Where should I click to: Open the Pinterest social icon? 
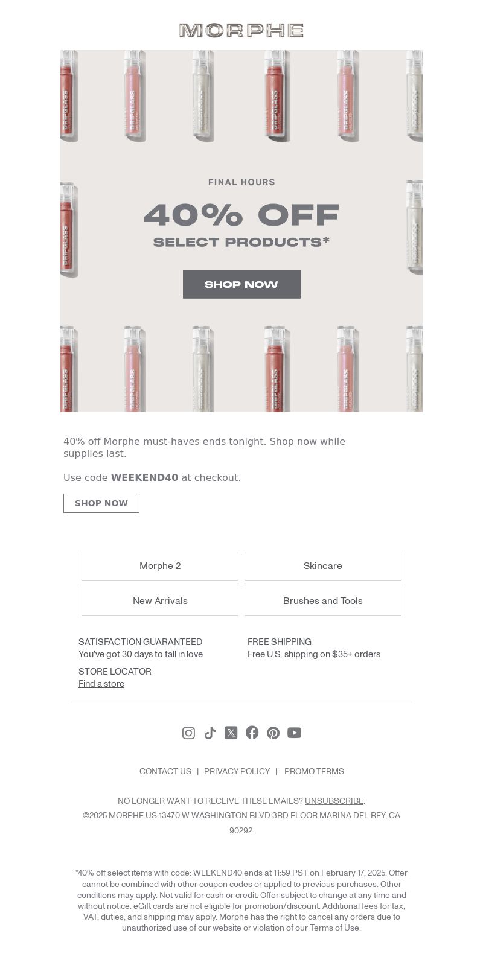coord(273,733)
